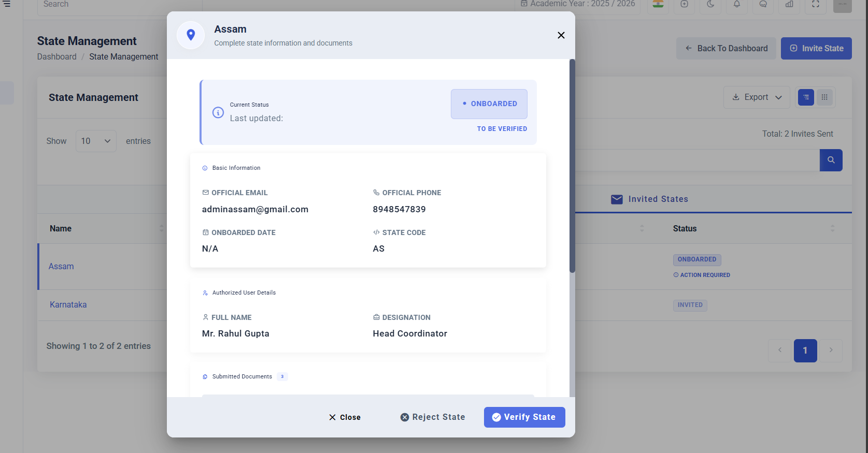Click the Reject State button
Viewport: 868px width, 453px height.
[x=433, y=417]
